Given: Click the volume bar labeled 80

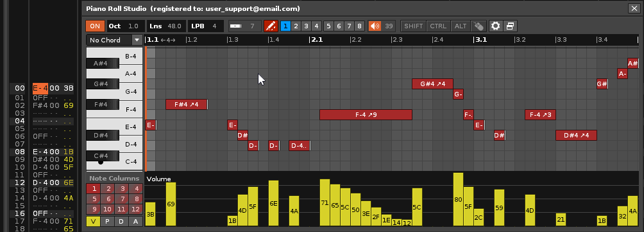Looking at the screenshot, I should pyautogui.click(x=459, y=199).
